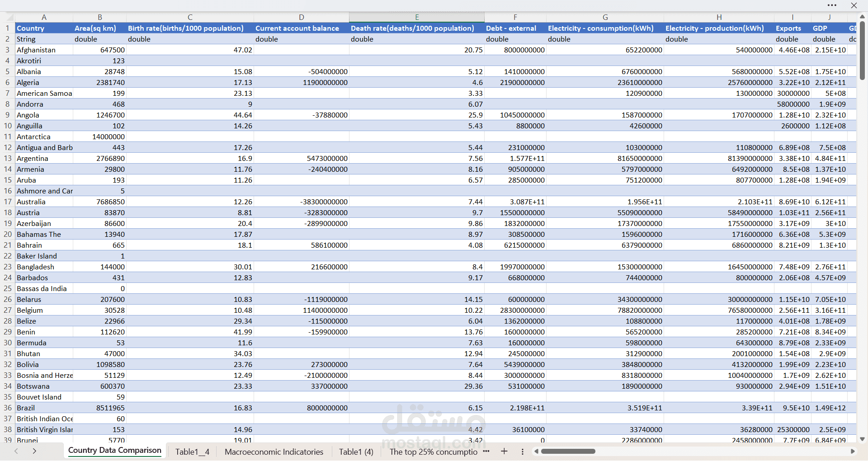Click the vertical scrollbar thumb
The height and width of the screenshot is (461, 868).
[x=862, y=50]
